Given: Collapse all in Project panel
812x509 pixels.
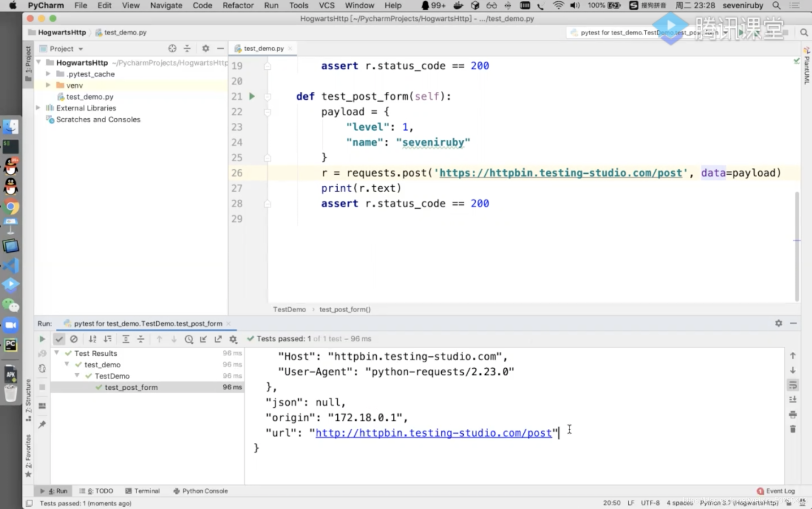Looking at the screenshot, I should pyautogui.click(x=187, y=49).
